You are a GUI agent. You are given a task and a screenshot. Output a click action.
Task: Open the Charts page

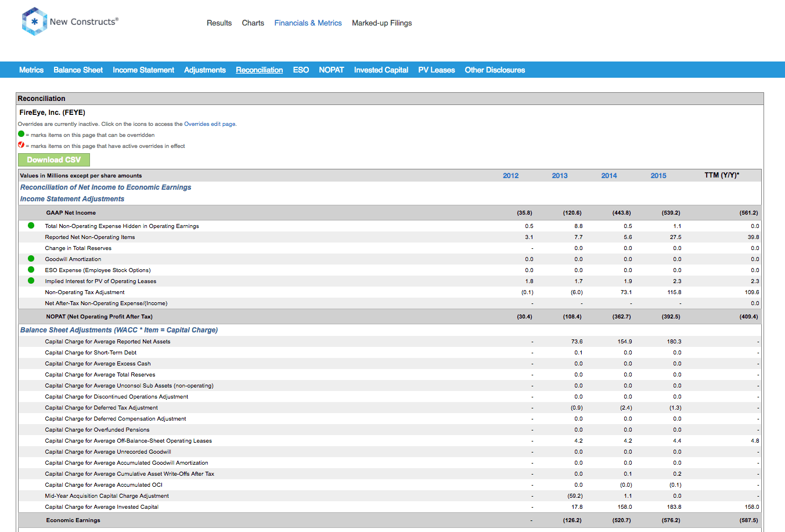(253, 23)
